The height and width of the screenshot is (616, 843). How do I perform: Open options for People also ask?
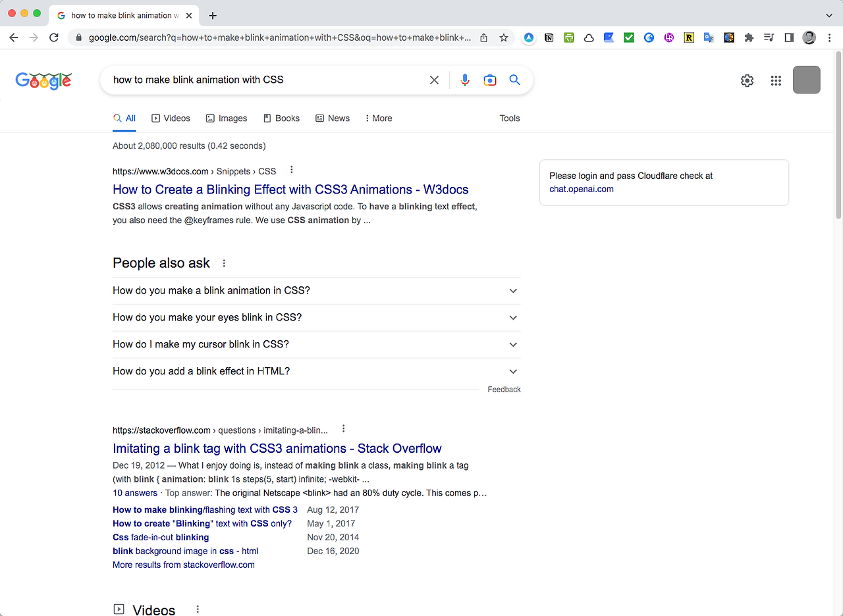(x=224, y=263)
